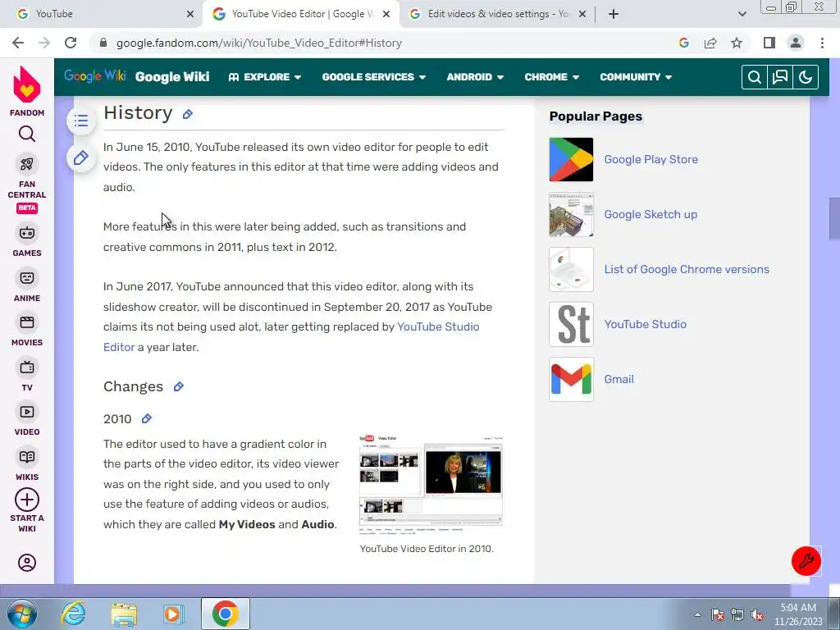
Task: Close the YouTube tab
Action: pyautogui.click(x=190, y=15)
